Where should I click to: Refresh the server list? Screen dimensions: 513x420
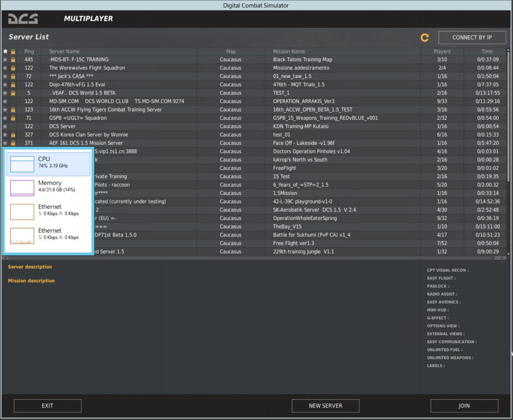click(425, 38)
